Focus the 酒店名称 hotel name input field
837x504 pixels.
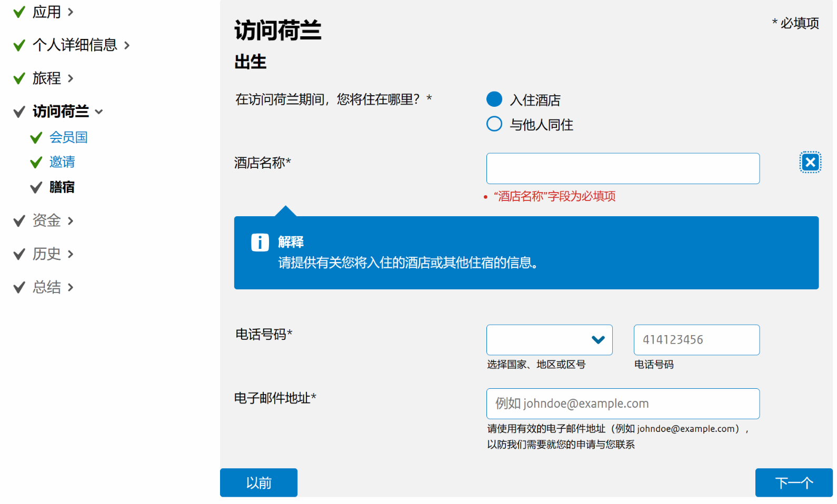tap(623, 168)
